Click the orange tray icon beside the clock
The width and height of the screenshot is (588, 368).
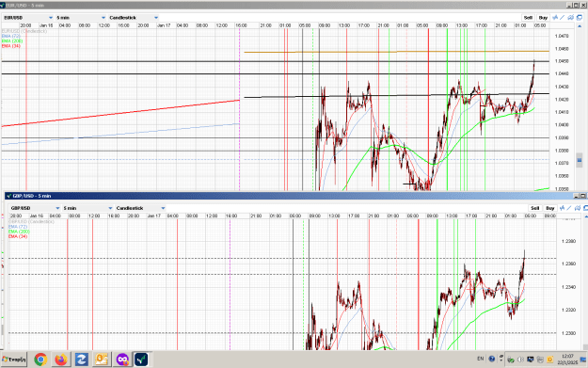[549, 360]
